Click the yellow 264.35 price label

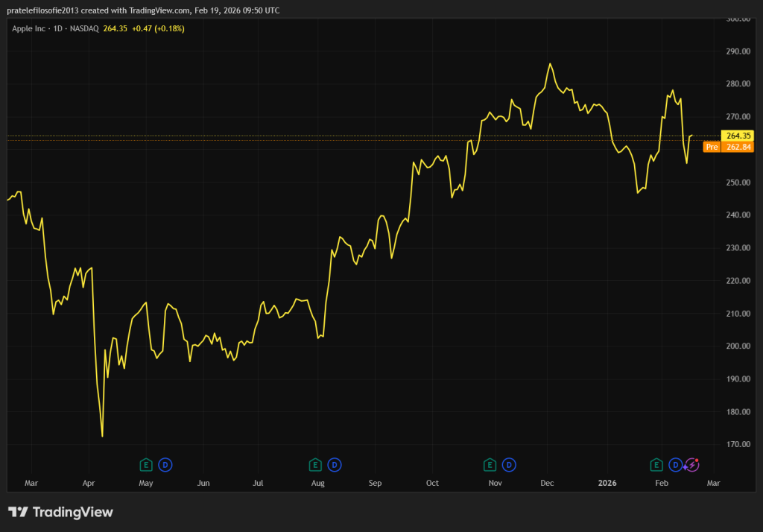point(738,136)
